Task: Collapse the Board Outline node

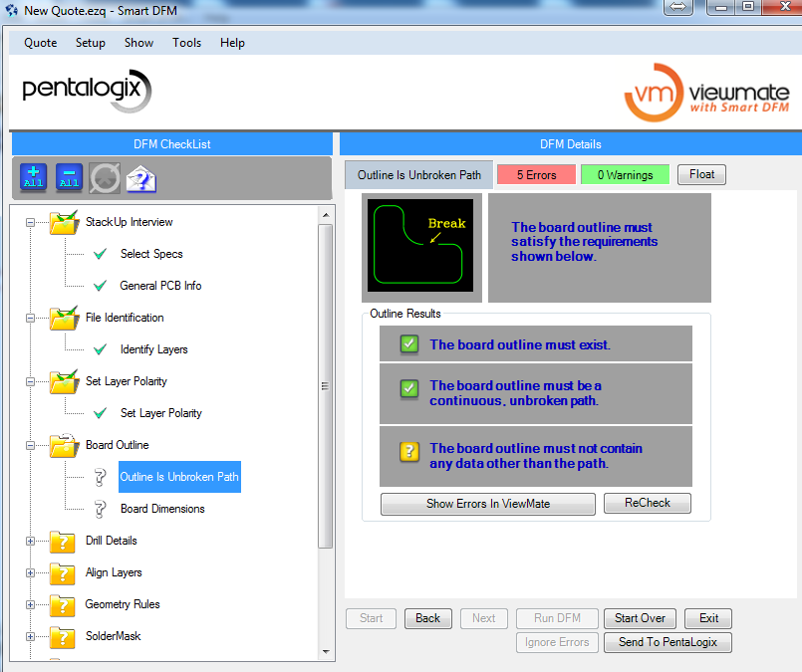Action: [30, 446]
